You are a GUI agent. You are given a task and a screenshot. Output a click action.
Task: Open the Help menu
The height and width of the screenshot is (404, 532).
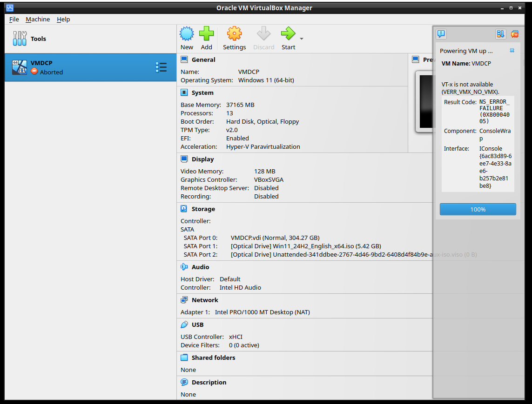pos(63,19)
